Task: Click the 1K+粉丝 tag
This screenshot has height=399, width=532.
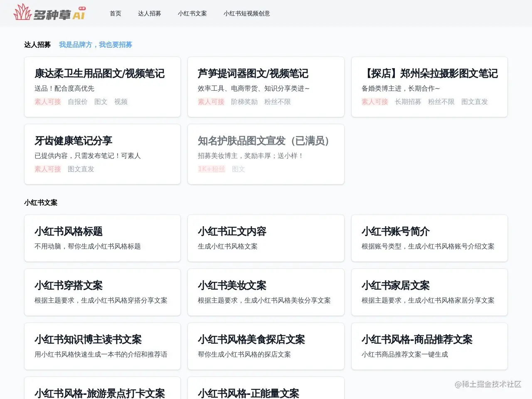Action: click(x=212, y=169)
